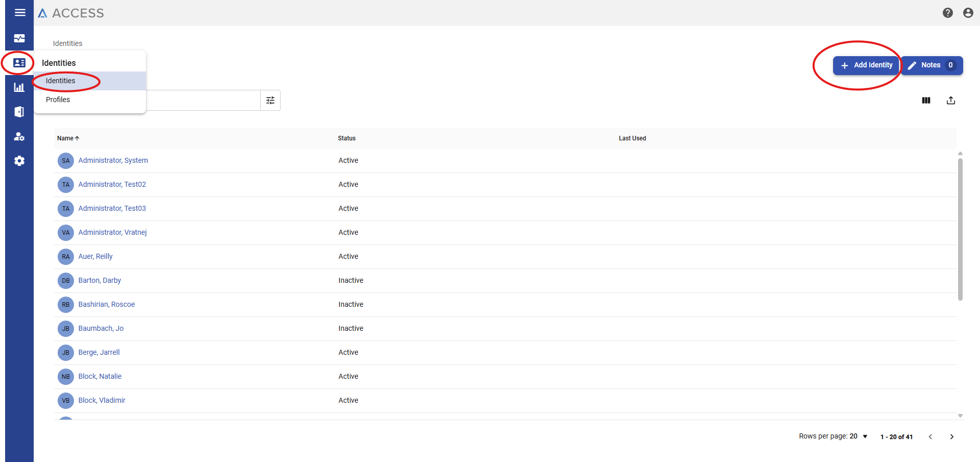Open the doors sidebar icon

point(19,112)
